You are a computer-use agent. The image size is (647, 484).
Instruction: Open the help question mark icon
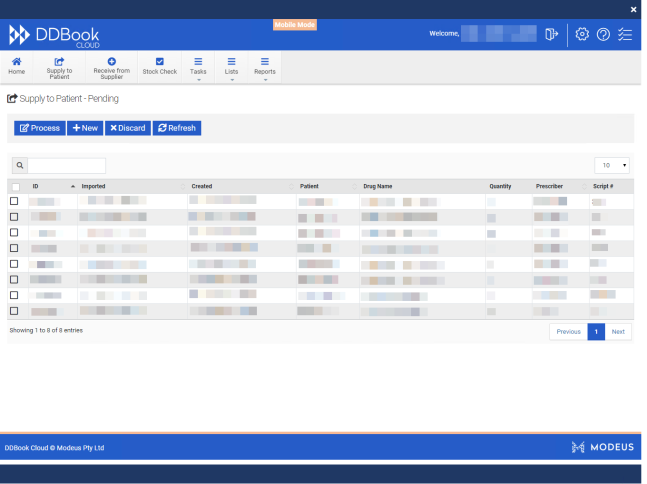(603, 34)
